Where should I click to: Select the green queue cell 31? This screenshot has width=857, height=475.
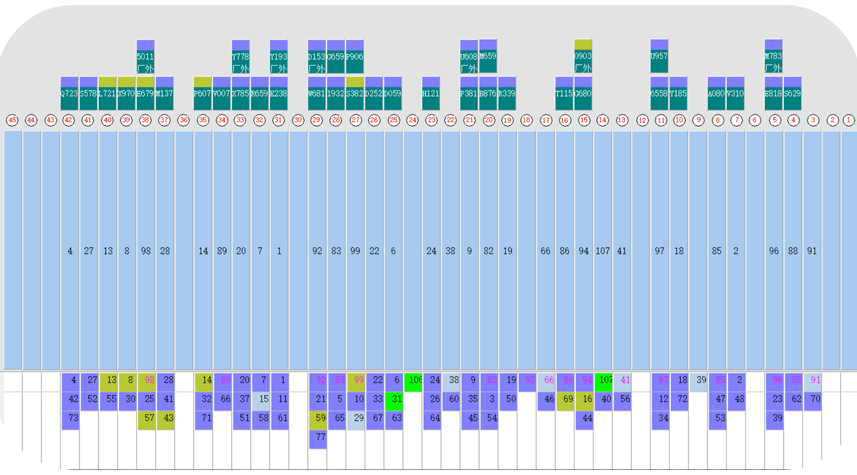(396, 399)
